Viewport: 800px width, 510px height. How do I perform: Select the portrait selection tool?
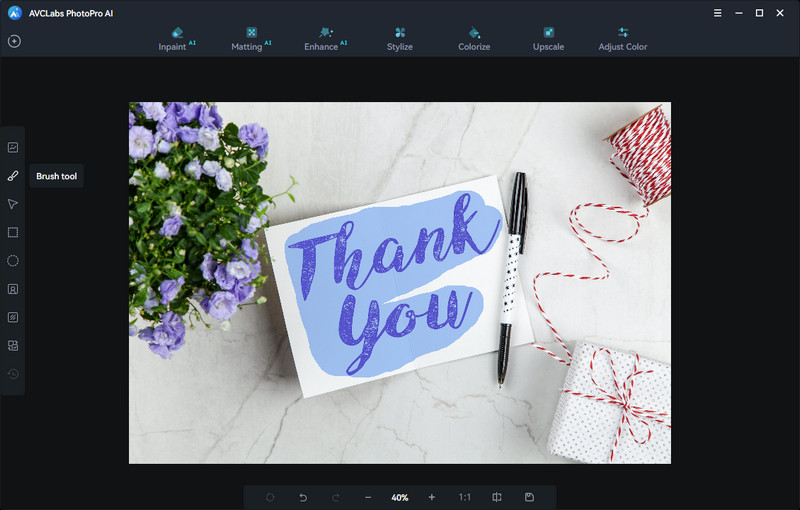coord(13,289)
